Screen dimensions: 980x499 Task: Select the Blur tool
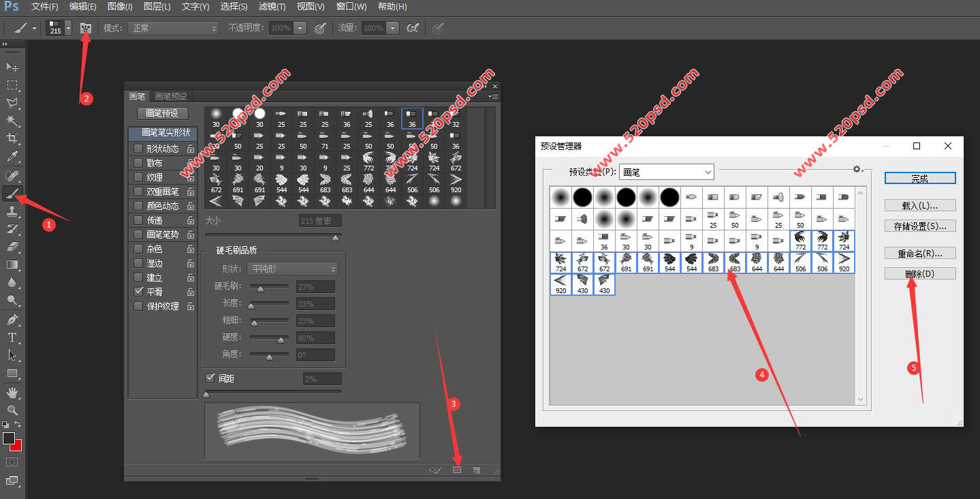[x=12, y=282]
